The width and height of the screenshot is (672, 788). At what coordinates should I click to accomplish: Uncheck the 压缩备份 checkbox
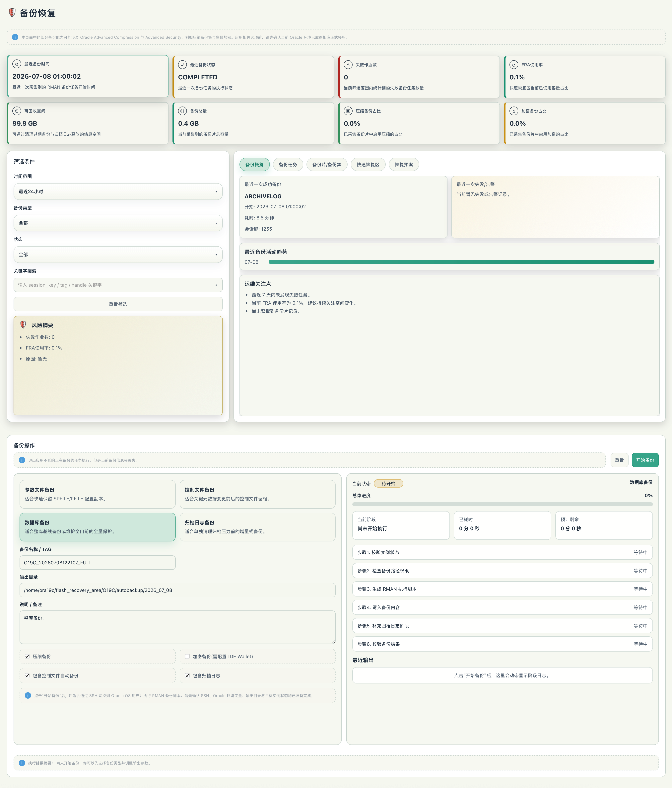pos(27,656)
